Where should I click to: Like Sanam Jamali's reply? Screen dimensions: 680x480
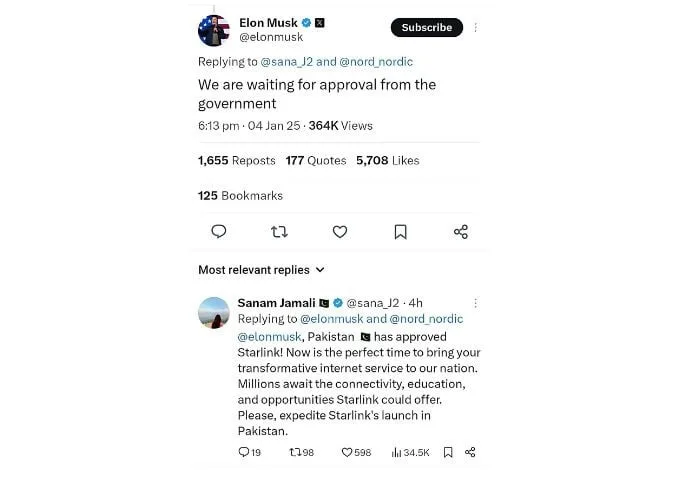point(348,452)
